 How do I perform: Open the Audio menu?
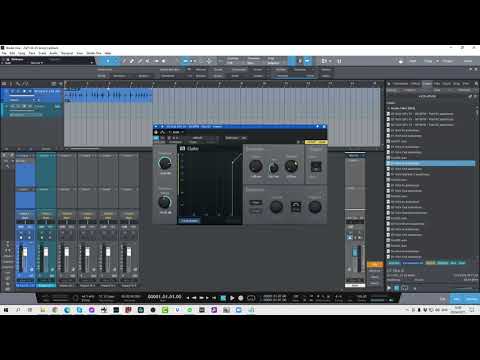pos(53,53)
